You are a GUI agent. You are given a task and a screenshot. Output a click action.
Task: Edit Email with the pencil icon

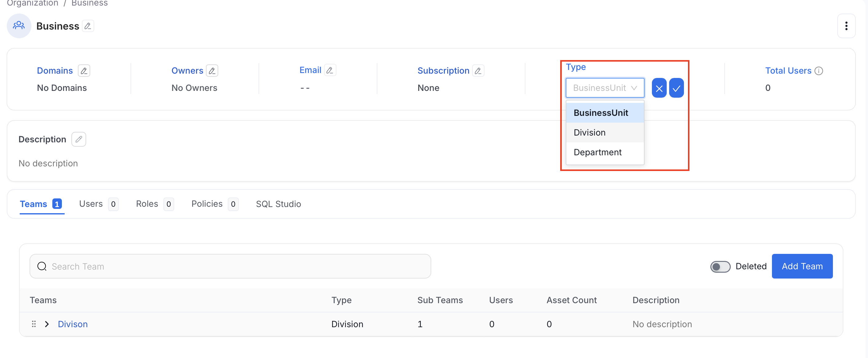pos(330,70)
